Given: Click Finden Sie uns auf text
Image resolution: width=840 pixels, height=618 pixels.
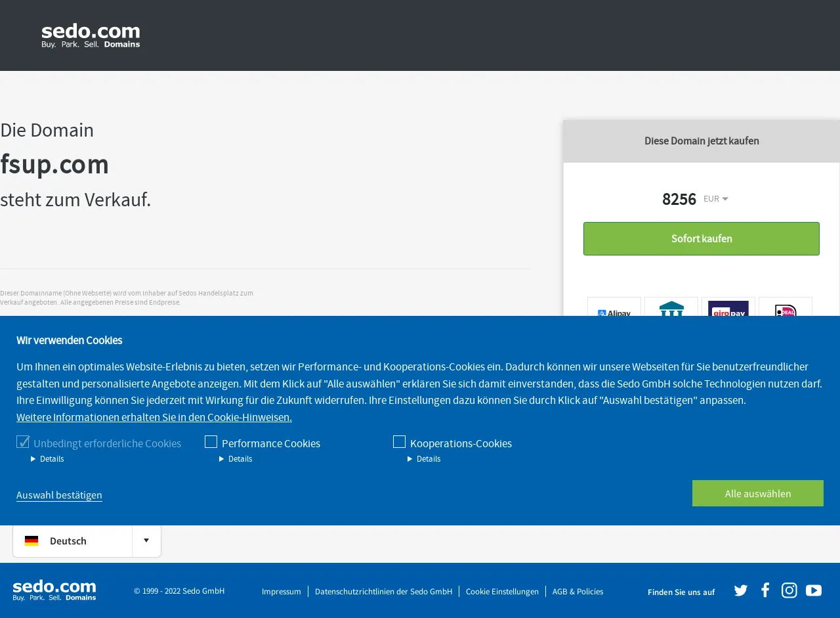Looking at the screenshot, I should tap(681, 592).
